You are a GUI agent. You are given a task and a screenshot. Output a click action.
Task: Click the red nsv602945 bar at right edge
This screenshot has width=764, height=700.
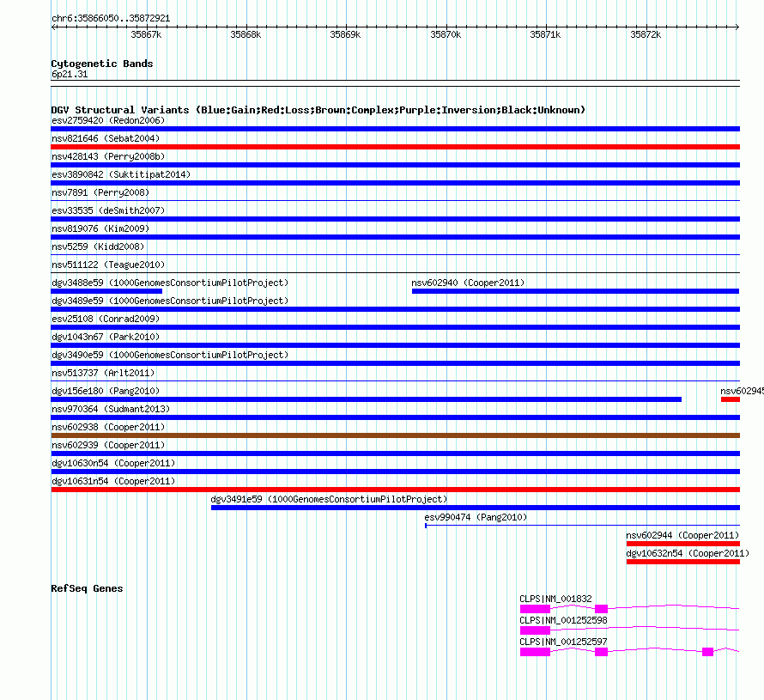[x=731, y=399]
